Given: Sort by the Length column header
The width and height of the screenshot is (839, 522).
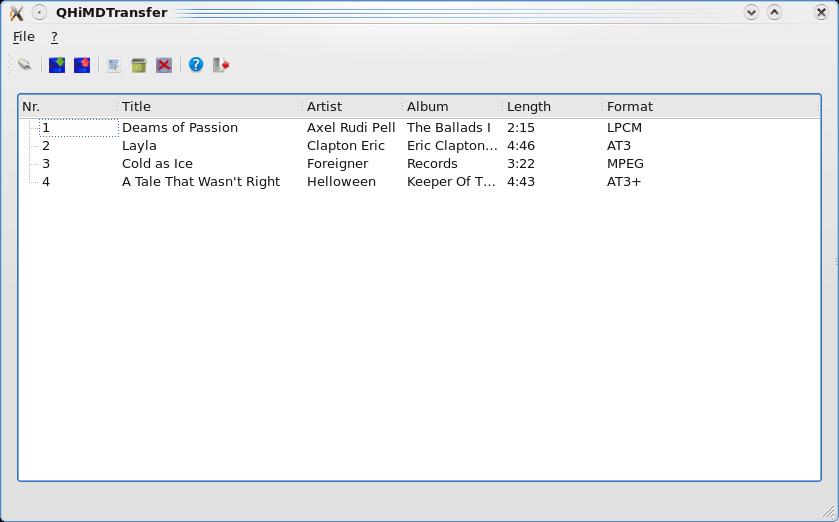Looking at the screenshot, I should point(553,106).
